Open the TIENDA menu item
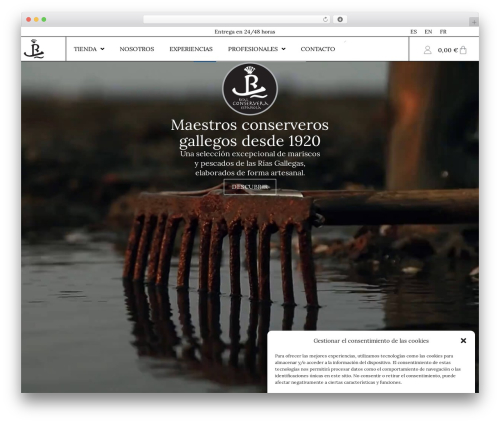500x423 pixels. 85,49
